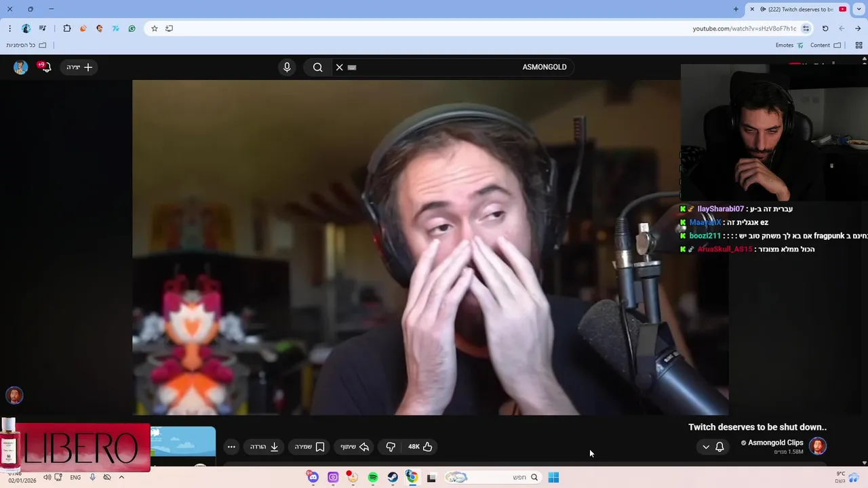The width and height of the screenshot is (868, 488).
Task: Expand the tab search dropdown
Action: tap(859, 9)
